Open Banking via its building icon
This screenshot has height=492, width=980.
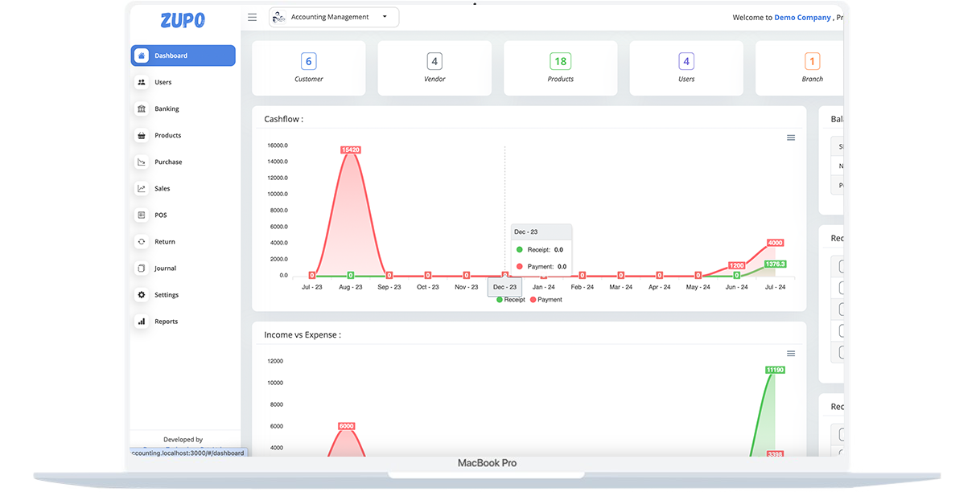[x=142, y=109]
